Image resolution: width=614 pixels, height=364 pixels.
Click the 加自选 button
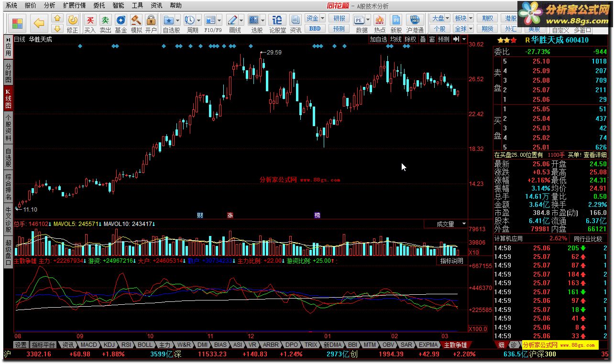378,40
